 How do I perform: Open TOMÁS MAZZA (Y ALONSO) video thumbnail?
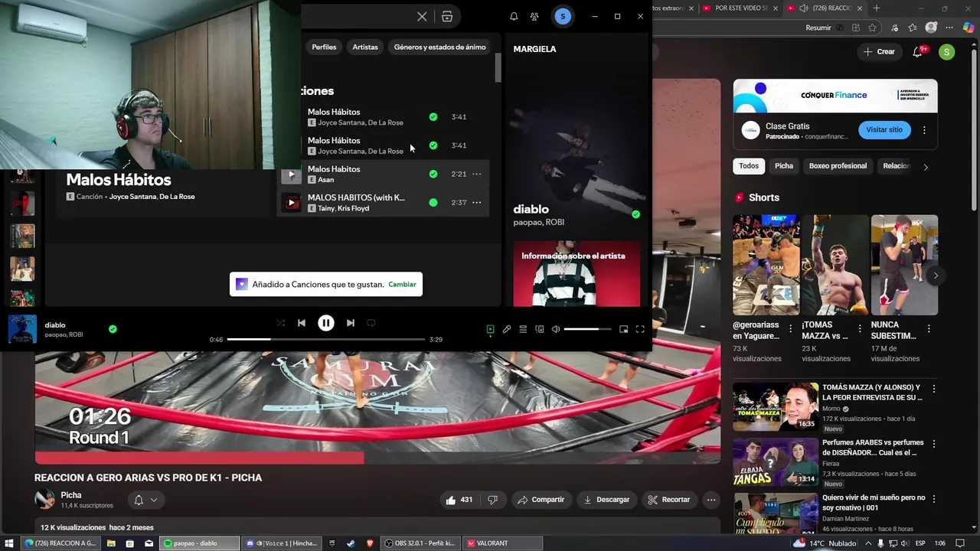click(776, 406)
